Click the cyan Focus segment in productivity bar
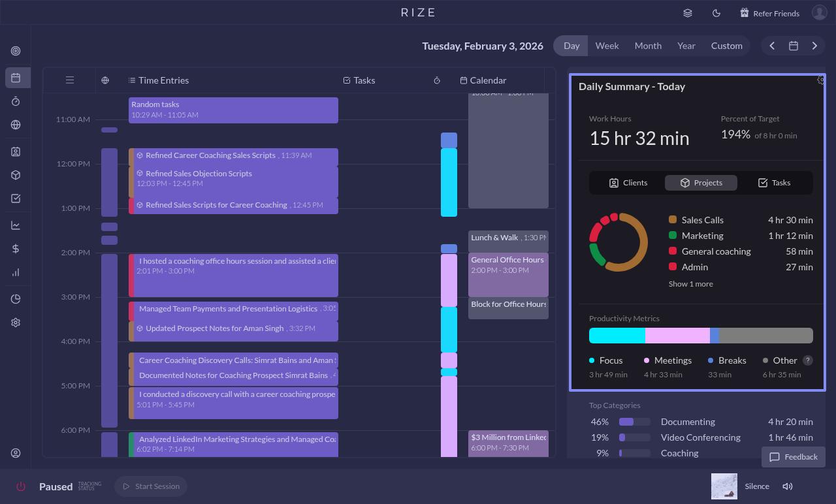The width and height of the screenshot is (836, 504). (x=617, y=336)
